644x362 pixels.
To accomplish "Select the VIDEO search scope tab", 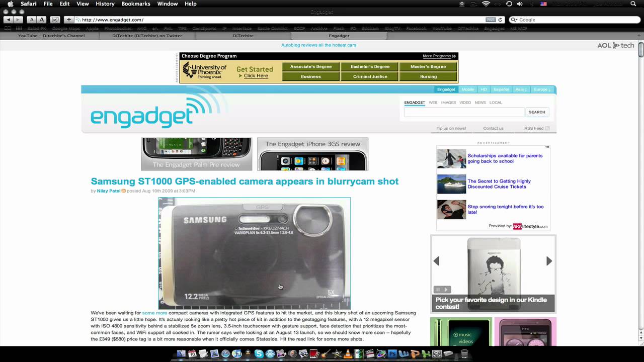I will click(465, 103).
